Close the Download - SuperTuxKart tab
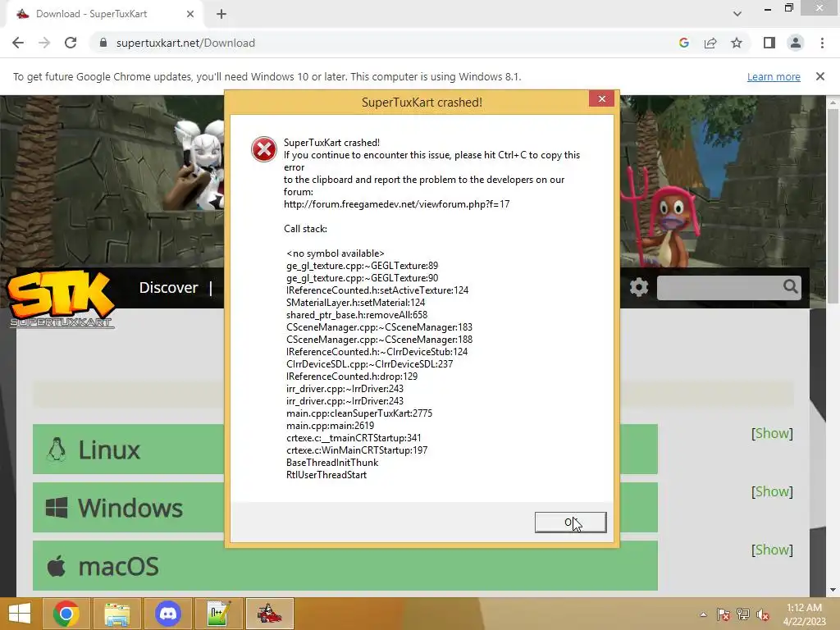This screenshot has width=840, height=630. (190, 14)
